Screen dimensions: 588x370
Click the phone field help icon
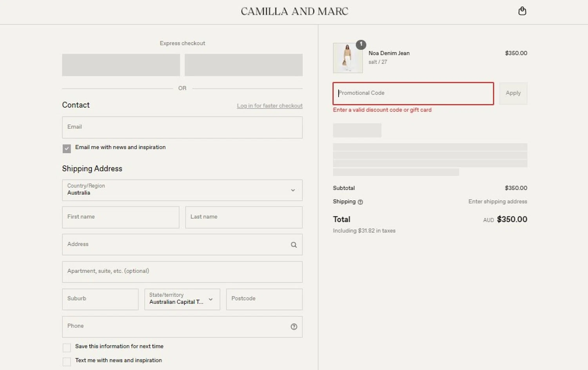294,326
